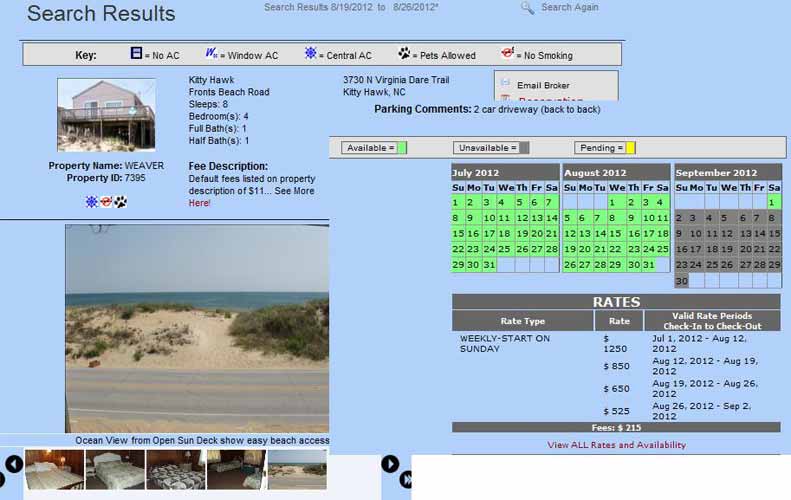Open View ALL Rates and Availability
Viewport: 791px width, 500px height.
click(x=616, y=445)
